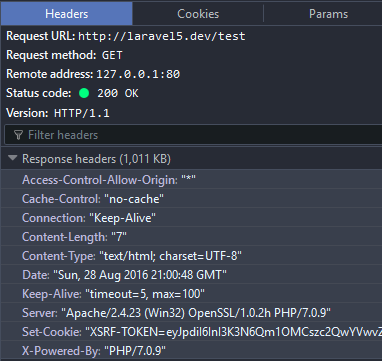
Task: Click the 200 OK status text
Action: pos(118,93)
